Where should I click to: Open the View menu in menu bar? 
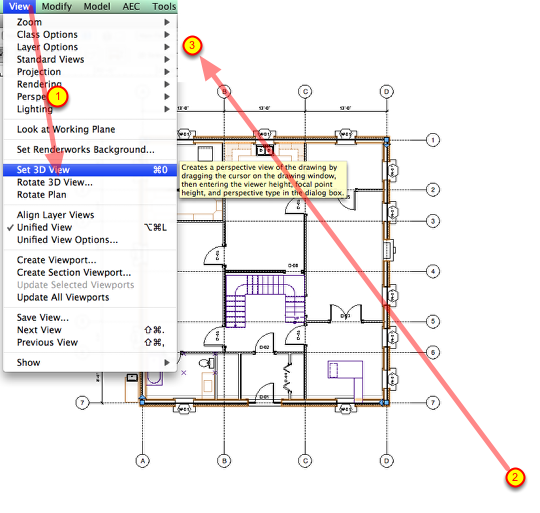coord(19,7)
